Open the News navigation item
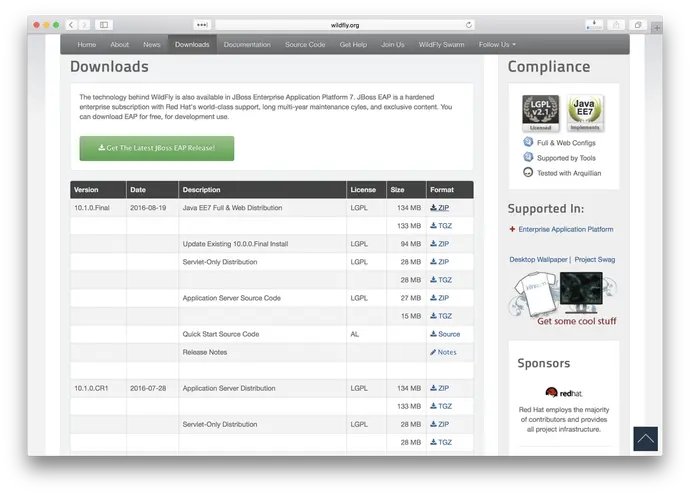Viewport: 690px width, 495px height. [x=152, y=44]
